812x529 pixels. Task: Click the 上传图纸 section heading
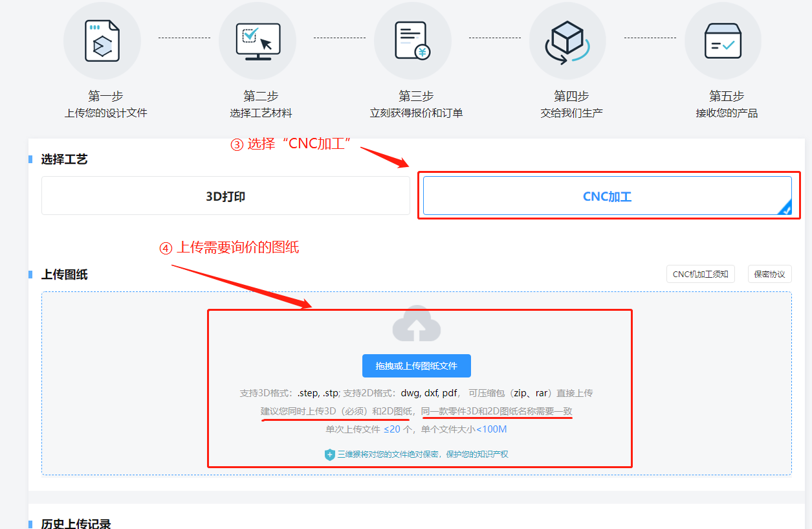pos(65,275)
